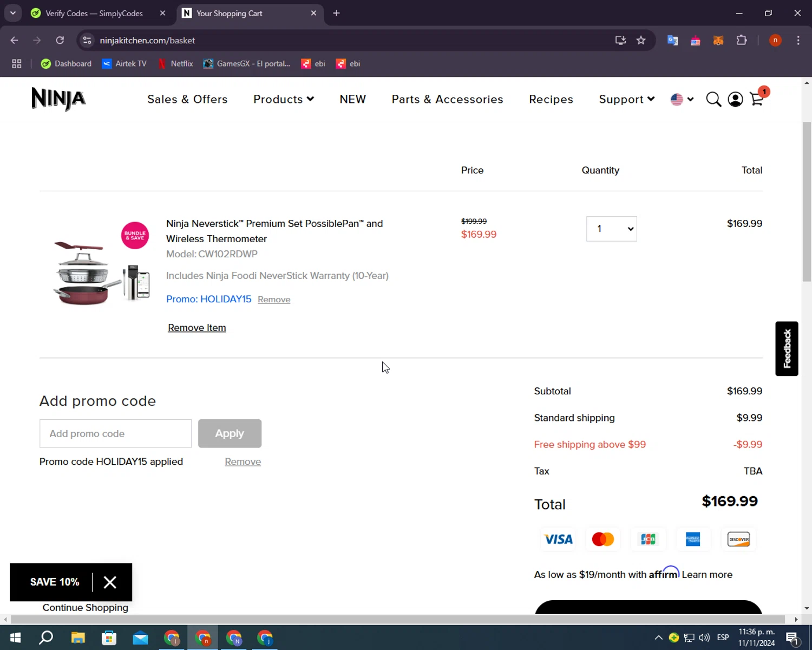The width and height of the screenshot is (812, 650).
Task: Open Parts & Accessories menu item
Action: (x=448, y=99)
